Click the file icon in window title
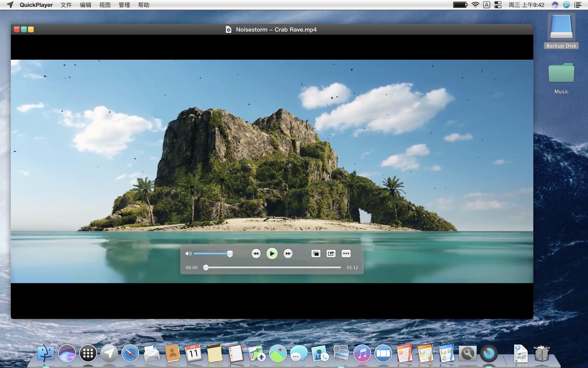This screenshot has width=588, height=368. click(x=228, y=29)
